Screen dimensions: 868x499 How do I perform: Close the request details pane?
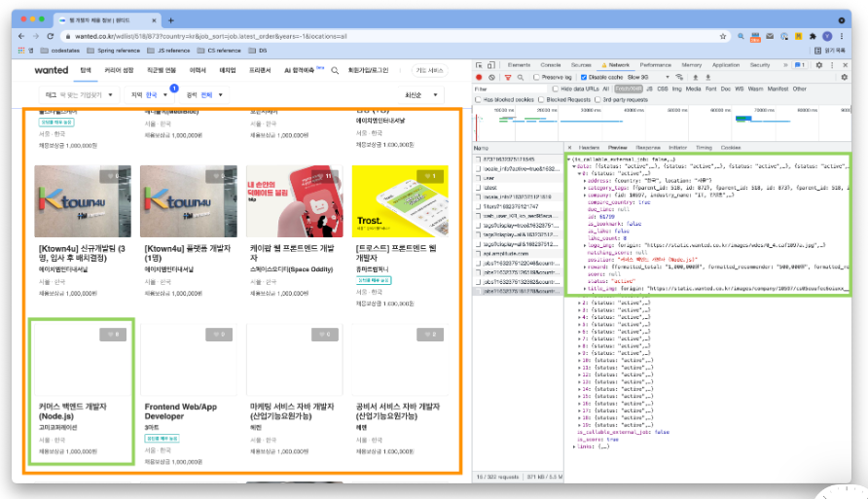click(569, 148)
